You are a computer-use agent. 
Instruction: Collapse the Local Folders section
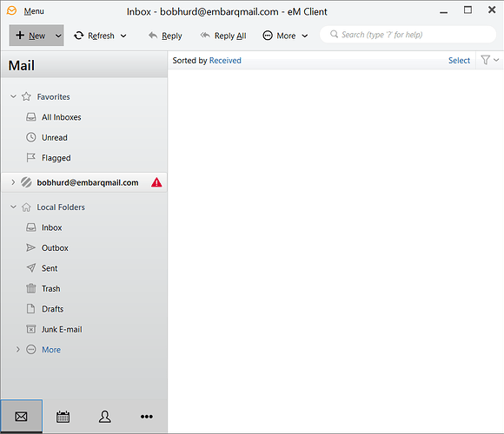coord(13,207)
